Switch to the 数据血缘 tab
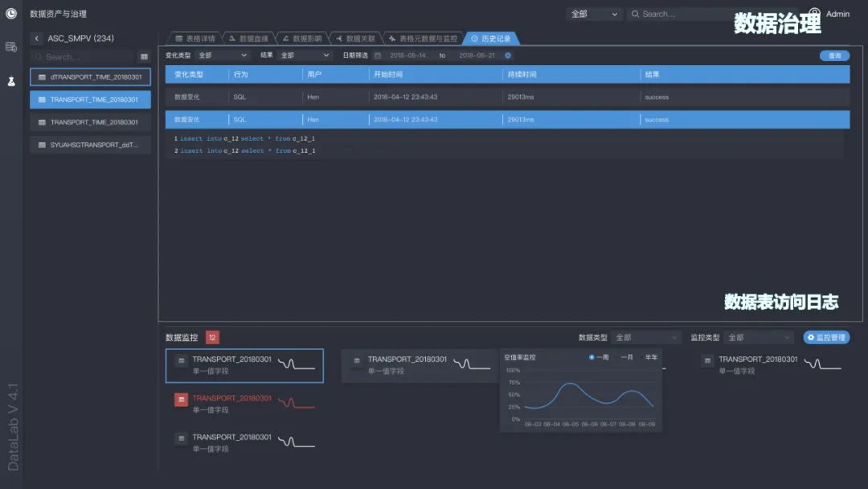This screenshot has width=868, height=489. [x=248, y=39]
